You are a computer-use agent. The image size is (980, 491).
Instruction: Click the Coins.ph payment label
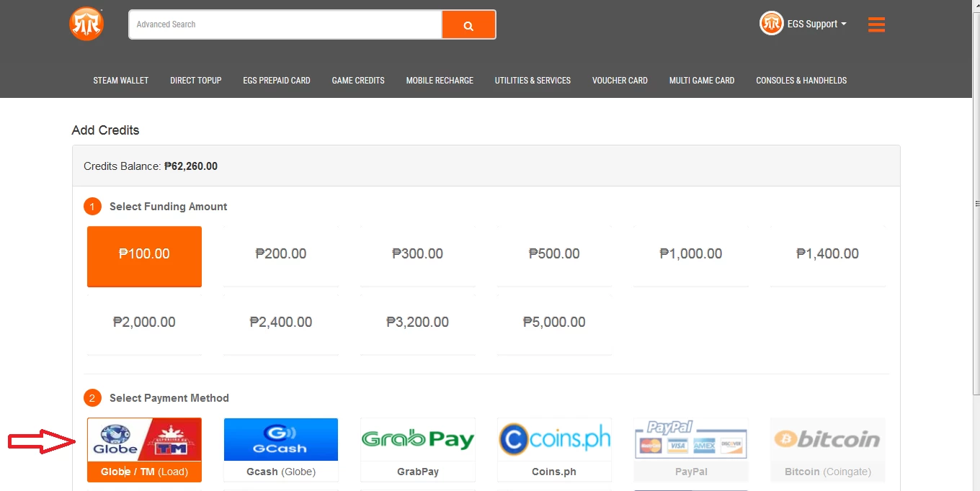click(x=554, y=472)
